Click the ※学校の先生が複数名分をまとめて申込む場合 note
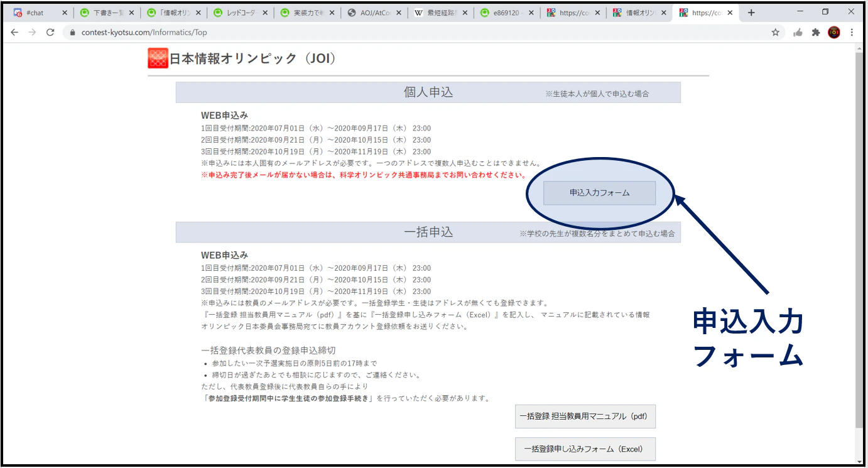The width and height of the screenshot is (868, 468). tap(597, 234)
